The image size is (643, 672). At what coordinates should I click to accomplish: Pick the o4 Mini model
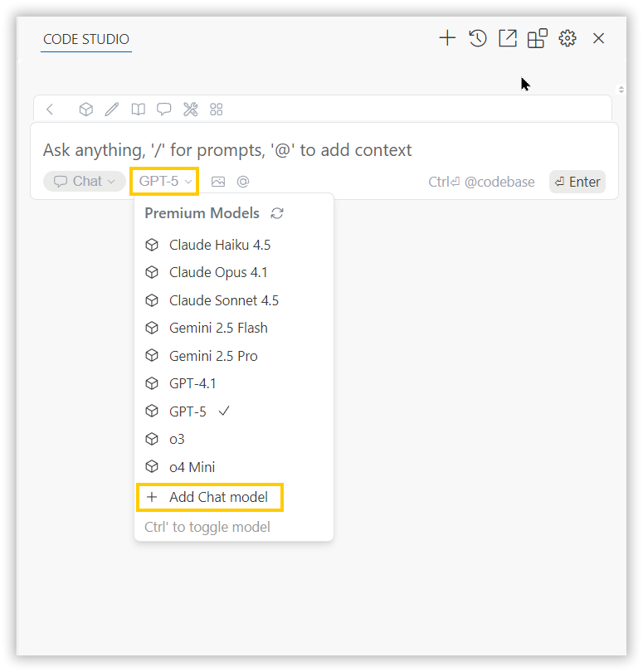tap(192, 467)
